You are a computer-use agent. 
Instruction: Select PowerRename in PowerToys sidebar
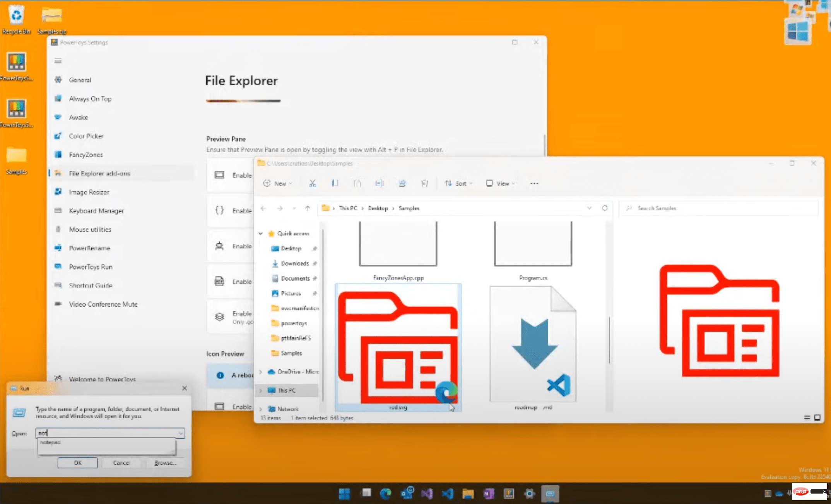pos(89,248)
